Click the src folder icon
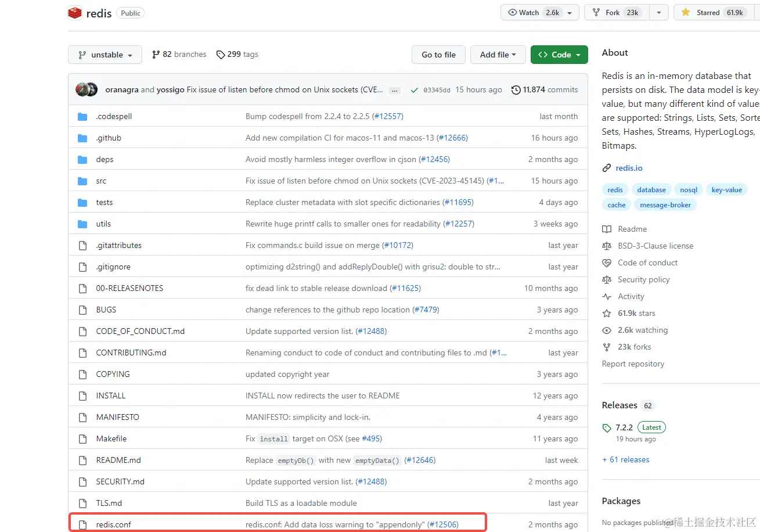This screenshot has height=532, width=760. (82, 181)
